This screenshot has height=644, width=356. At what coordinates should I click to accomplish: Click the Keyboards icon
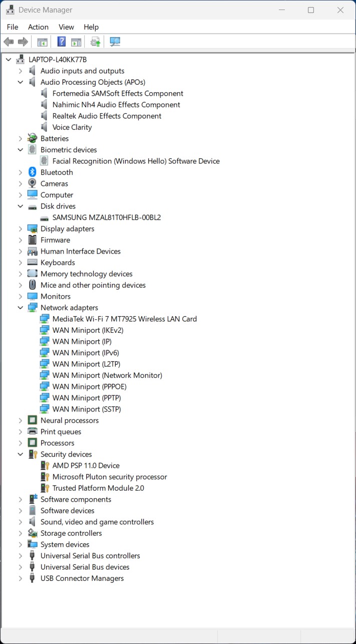[33, 263]
